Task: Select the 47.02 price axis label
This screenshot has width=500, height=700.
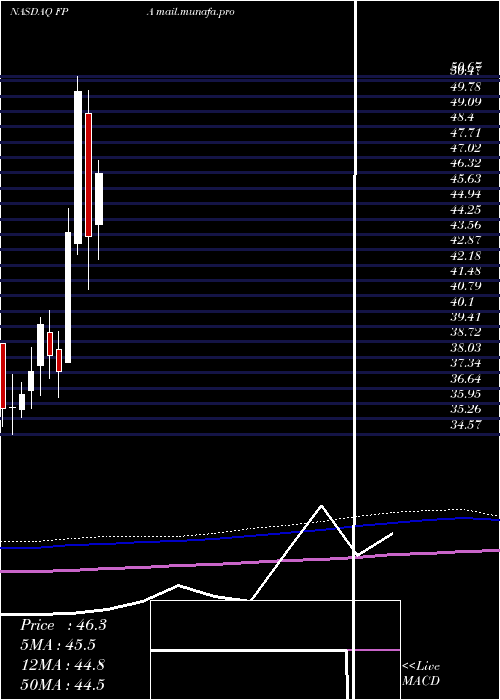Action: (466, 148)
